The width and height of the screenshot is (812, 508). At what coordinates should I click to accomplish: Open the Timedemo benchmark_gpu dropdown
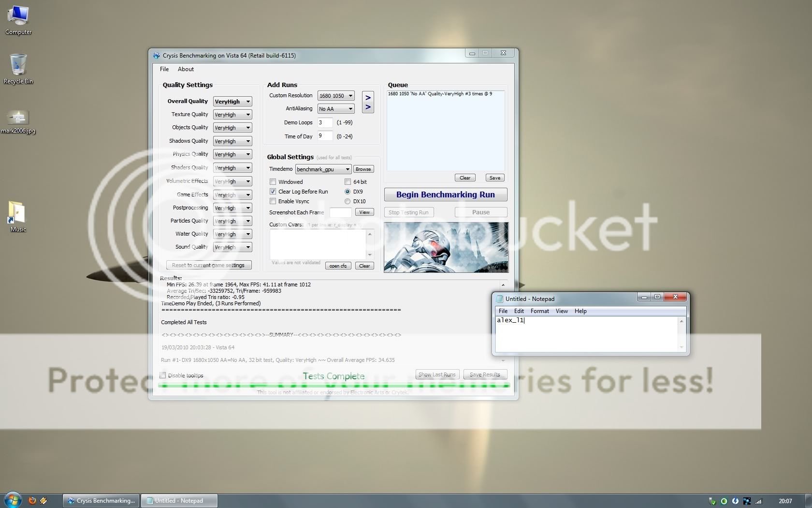[x=323, y=169]
